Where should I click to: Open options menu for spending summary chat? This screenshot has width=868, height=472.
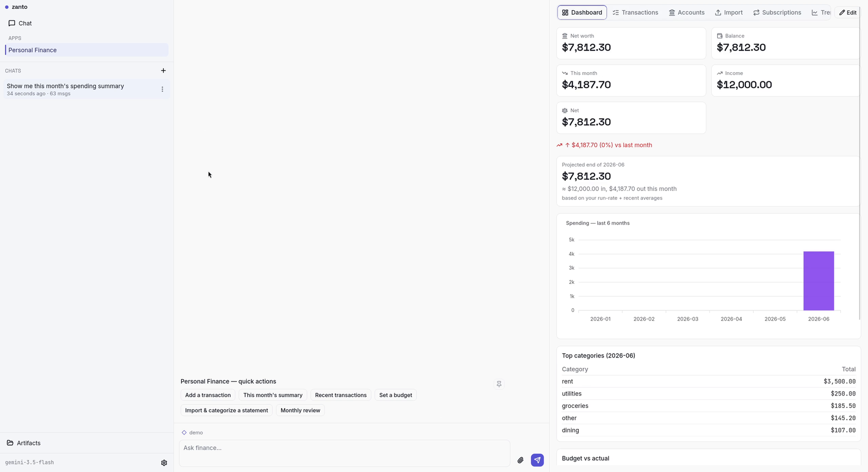(162, 90)
